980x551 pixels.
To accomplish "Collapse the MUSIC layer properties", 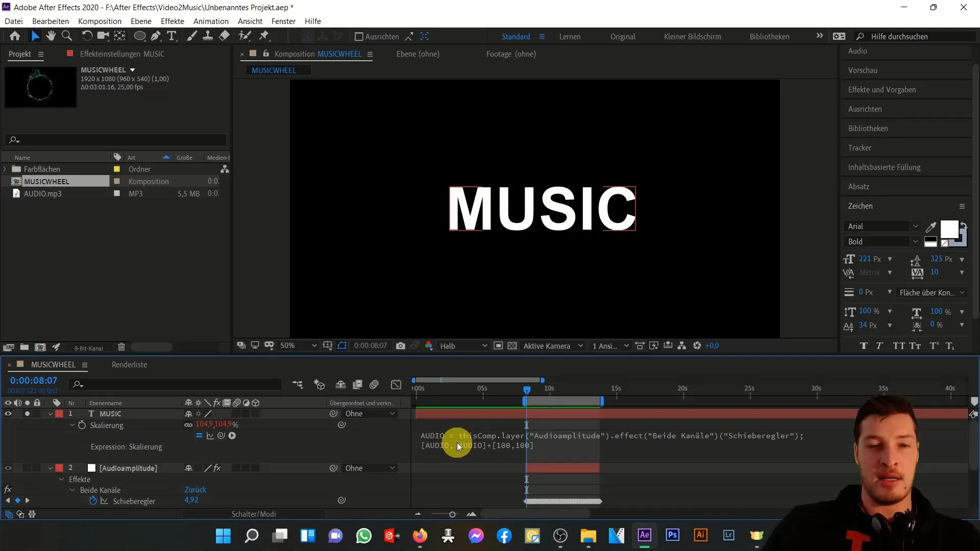I will click(51, 414).
